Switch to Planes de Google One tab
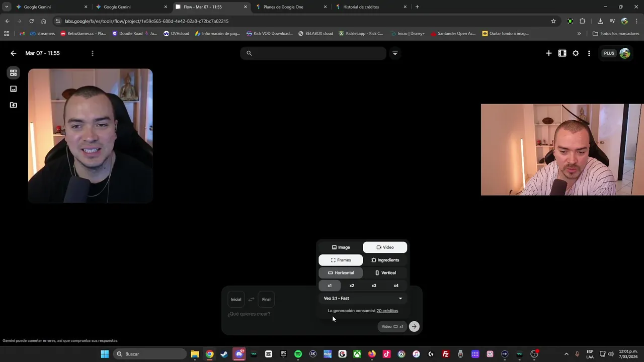Image resolution: width=644 pixels, height=362 pixels. pos(292,7)
